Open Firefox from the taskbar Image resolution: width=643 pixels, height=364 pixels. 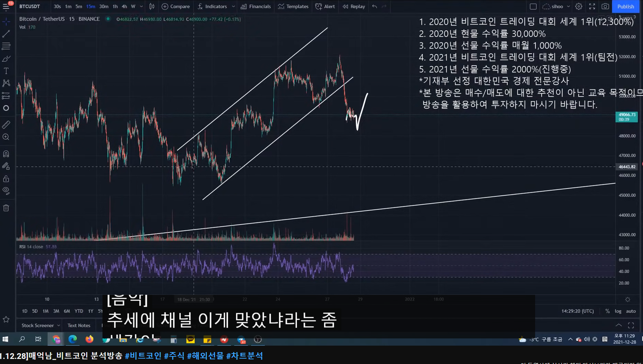click(89, 339)
